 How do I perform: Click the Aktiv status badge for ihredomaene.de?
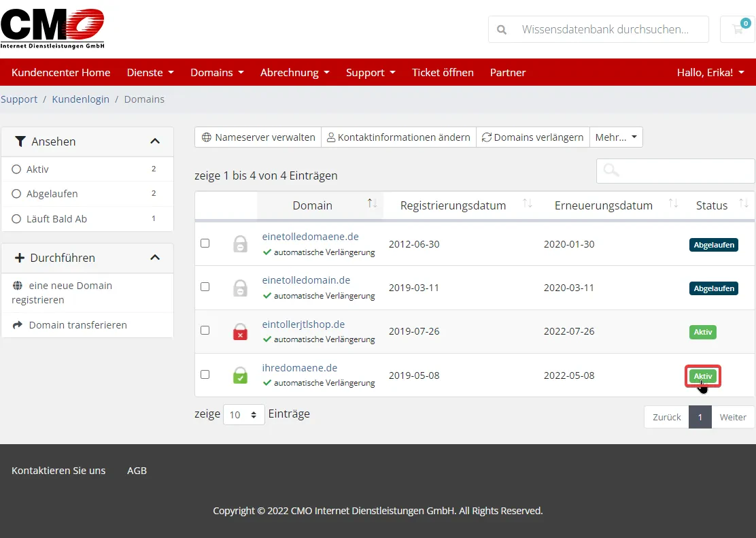point(702,376)
